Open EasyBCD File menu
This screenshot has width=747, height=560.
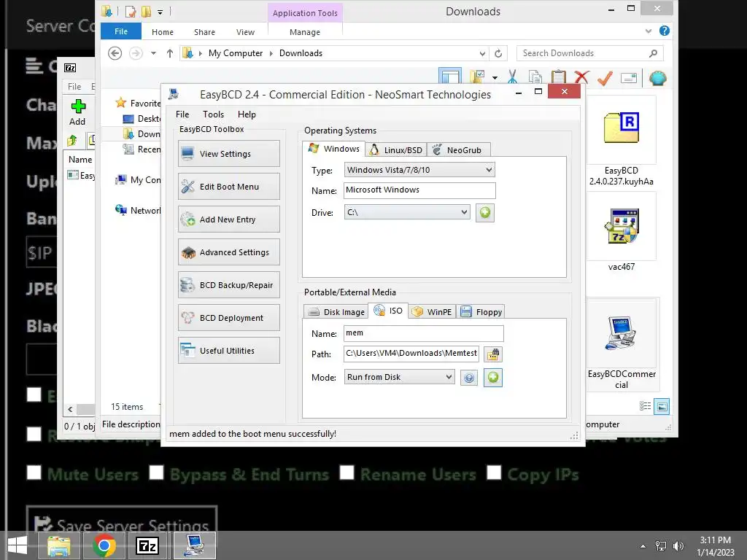(182, 114)
